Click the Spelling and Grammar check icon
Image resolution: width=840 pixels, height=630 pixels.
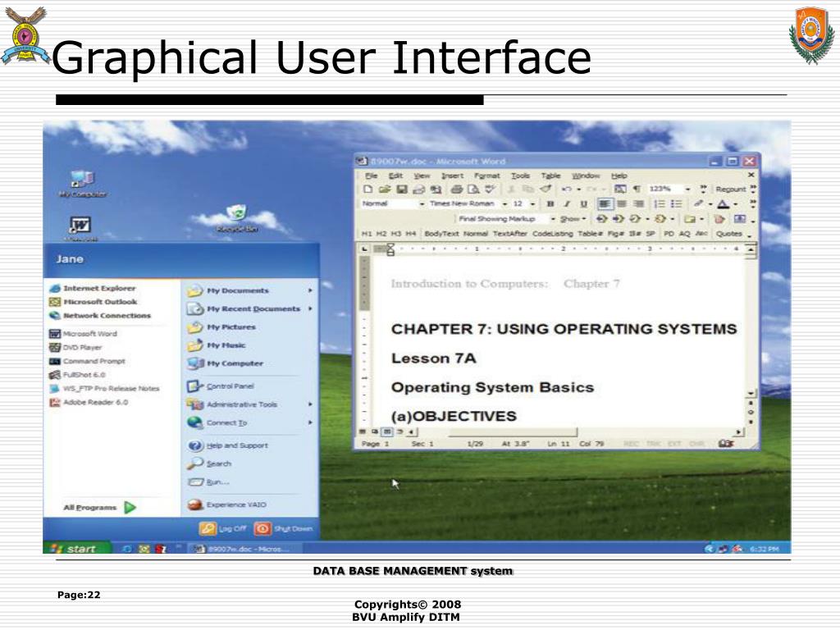tap(491, 189)
